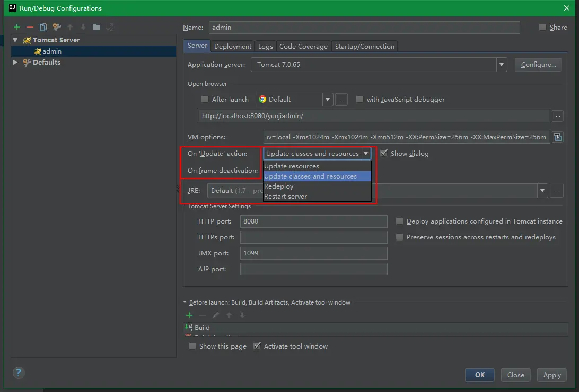Choose Redeploy from dropdown list
Viewport: 579px width, 392px height.
point(317,186)
